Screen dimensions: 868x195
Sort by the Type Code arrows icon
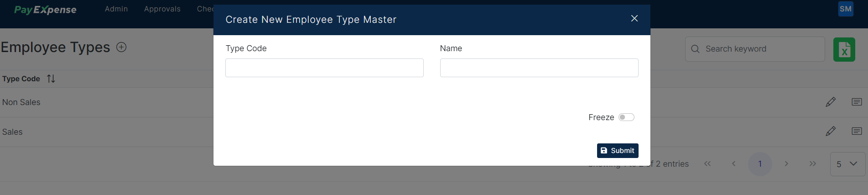click(x=51, y=79)
